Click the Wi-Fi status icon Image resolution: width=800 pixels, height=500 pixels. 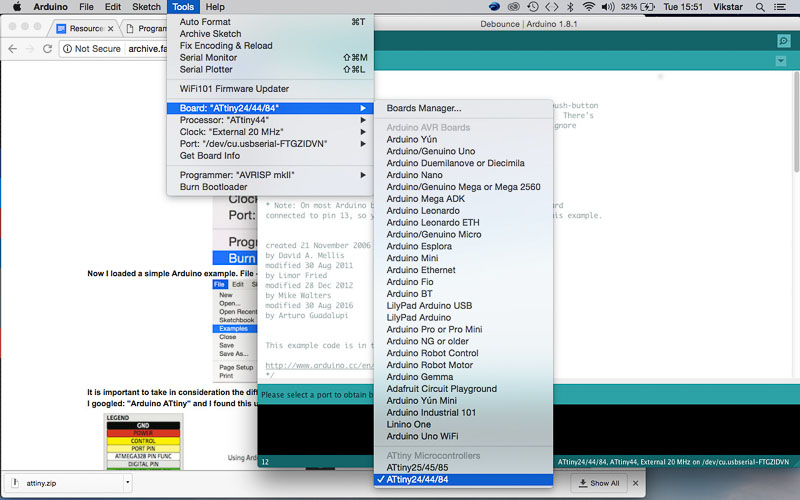point(589,7)
